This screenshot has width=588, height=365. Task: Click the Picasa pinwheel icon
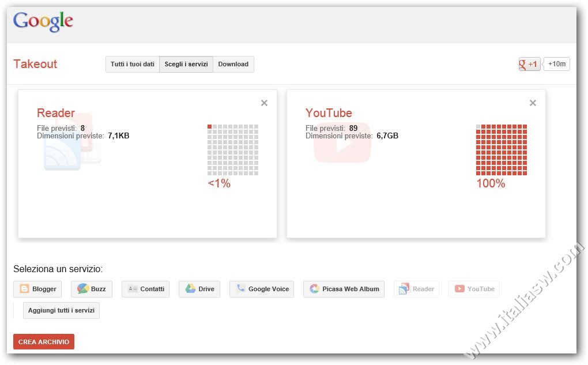click(314, 289)
